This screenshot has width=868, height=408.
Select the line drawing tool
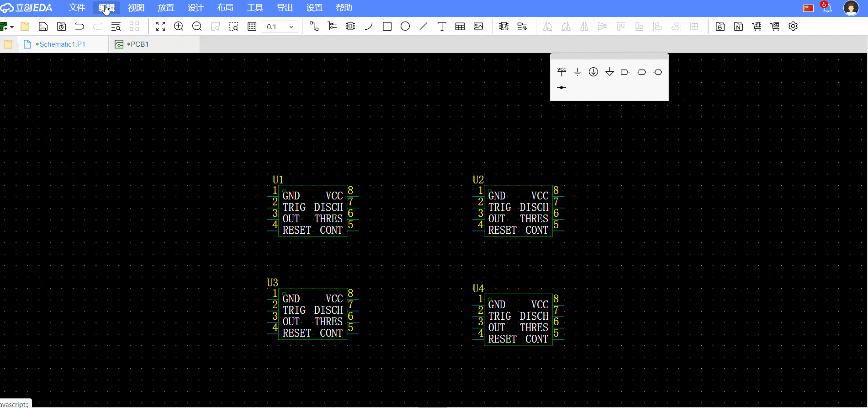click(423, 27)
